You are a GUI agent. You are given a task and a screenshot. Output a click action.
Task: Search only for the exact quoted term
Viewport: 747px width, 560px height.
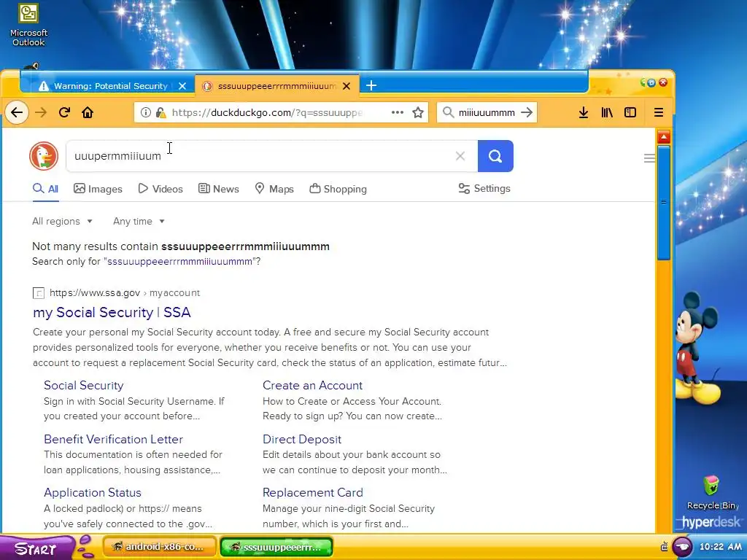pos(180,262)
